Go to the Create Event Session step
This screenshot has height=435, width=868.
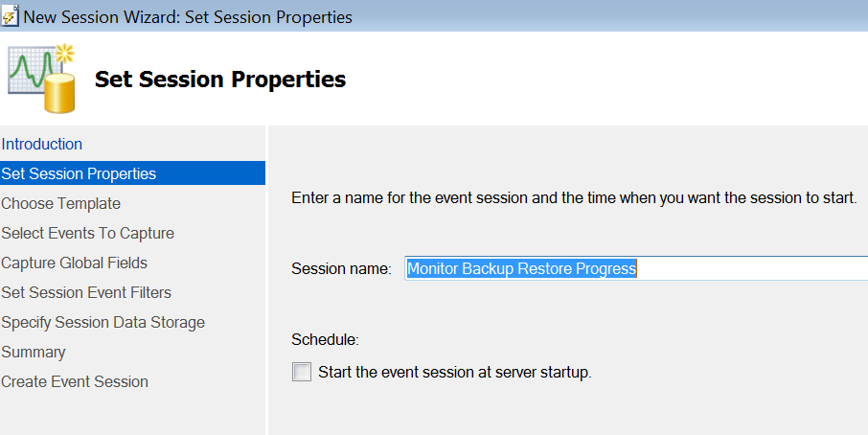tap(75, 381)
